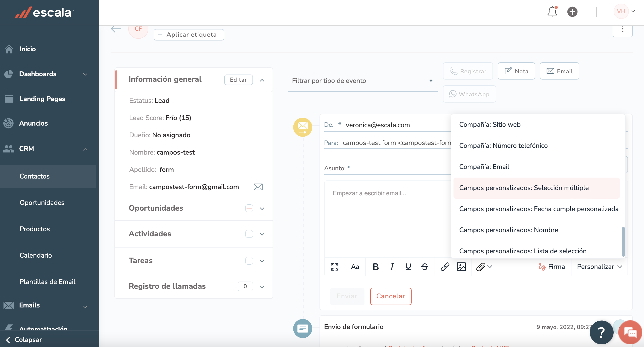Open Calendario under CRM
Image resolution: width=644 pixels, height=347 pixels.
[36, 255]
